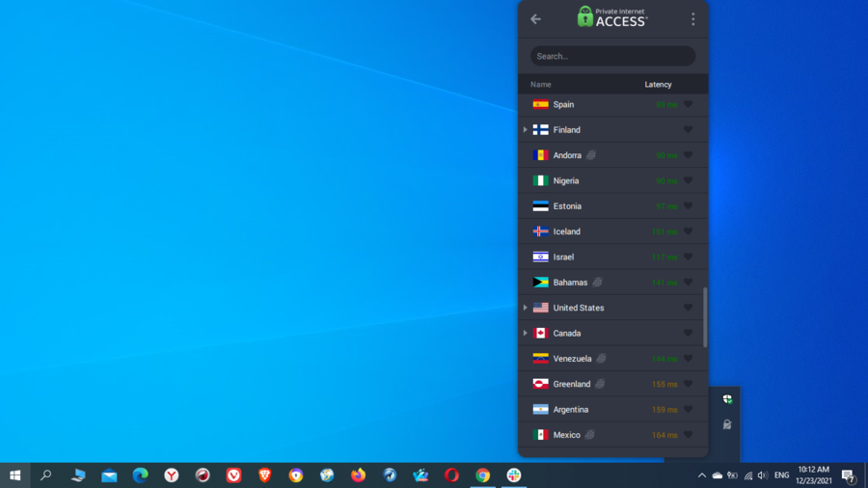Screen dimensions: 868x488
Task: Open the Windows Start menu
Action: (14, 475)
